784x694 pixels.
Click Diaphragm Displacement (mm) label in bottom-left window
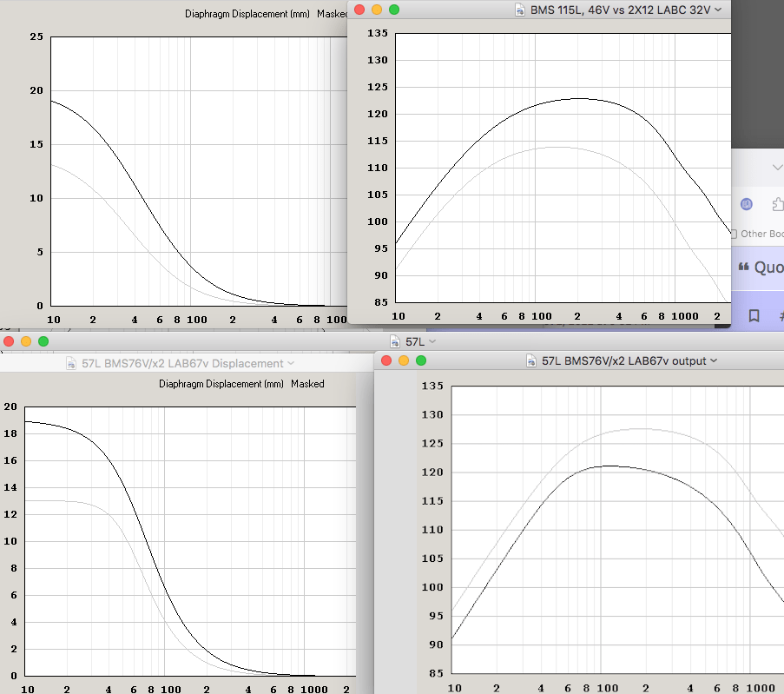(x=221, y=384)
